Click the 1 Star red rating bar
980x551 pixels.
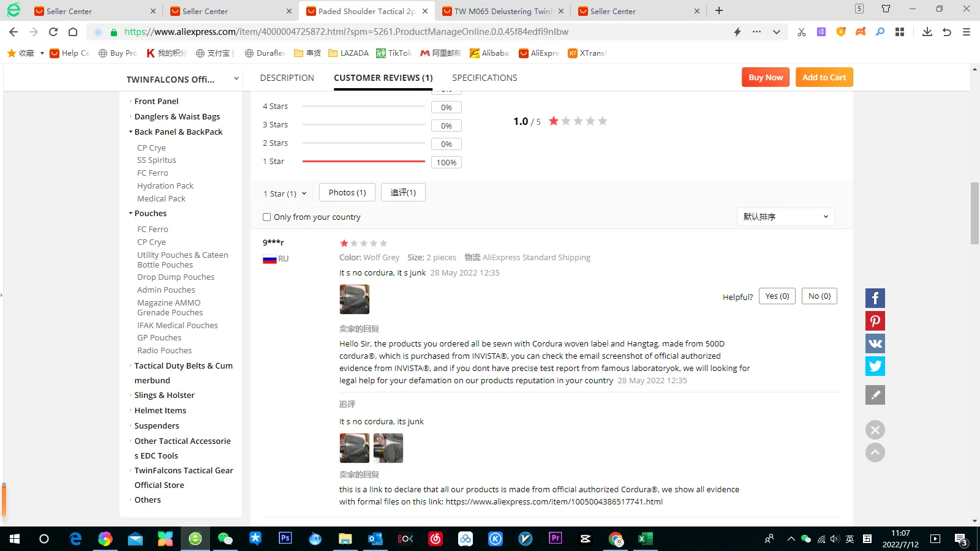click(x=364, y=162)
